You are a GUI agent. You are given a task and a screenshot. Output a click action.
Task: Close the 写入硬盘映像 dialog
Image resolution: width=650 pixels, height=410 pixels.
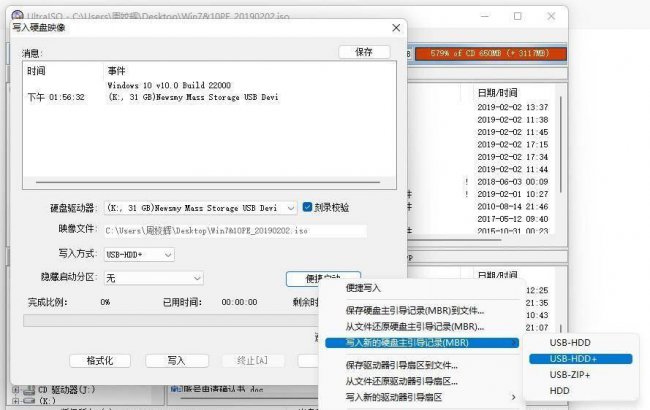[396, 28]
